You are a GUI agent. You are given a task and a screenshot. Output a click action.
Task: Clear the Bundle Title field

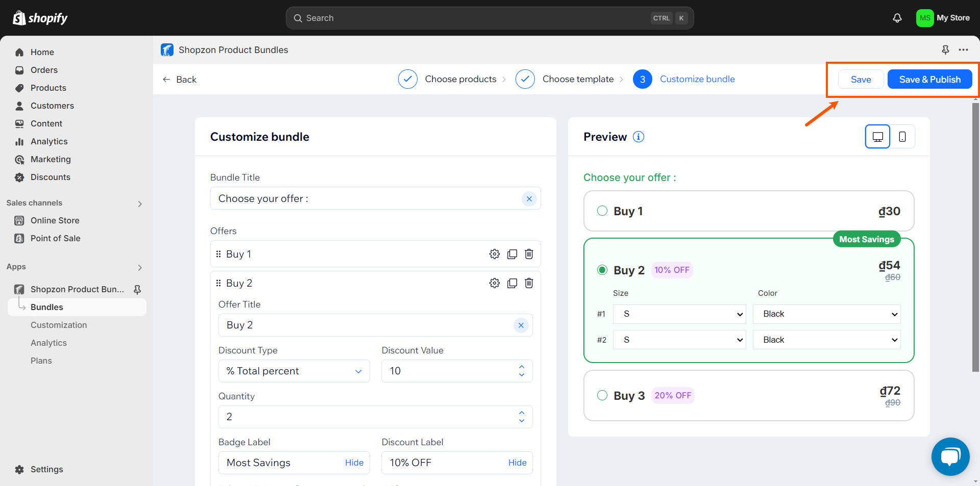point(529,198)
